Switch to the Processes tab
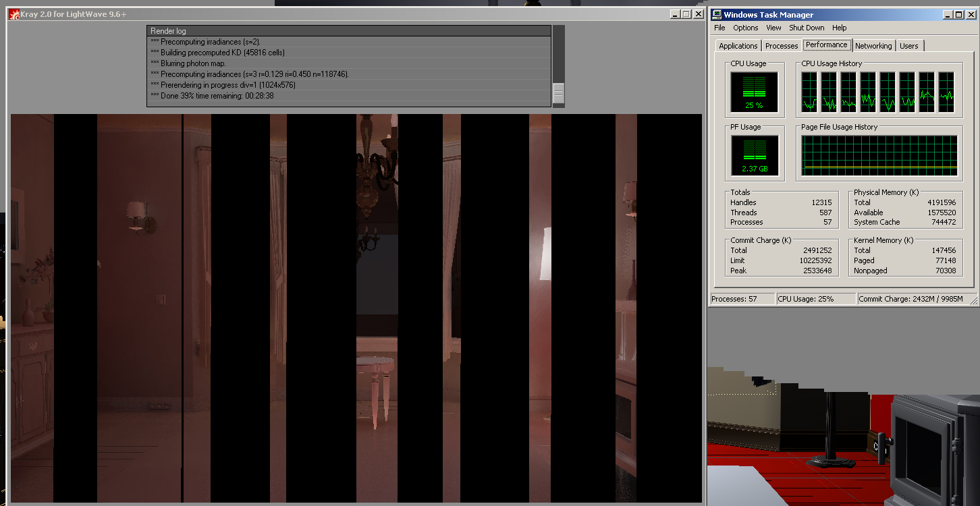Viewport: 980px width, 506px height. point(782,46)
